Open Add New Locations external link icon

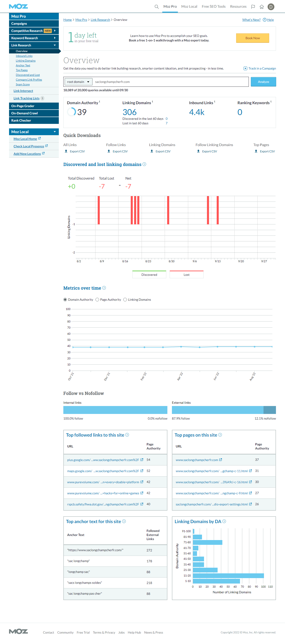tap(43, 154)
